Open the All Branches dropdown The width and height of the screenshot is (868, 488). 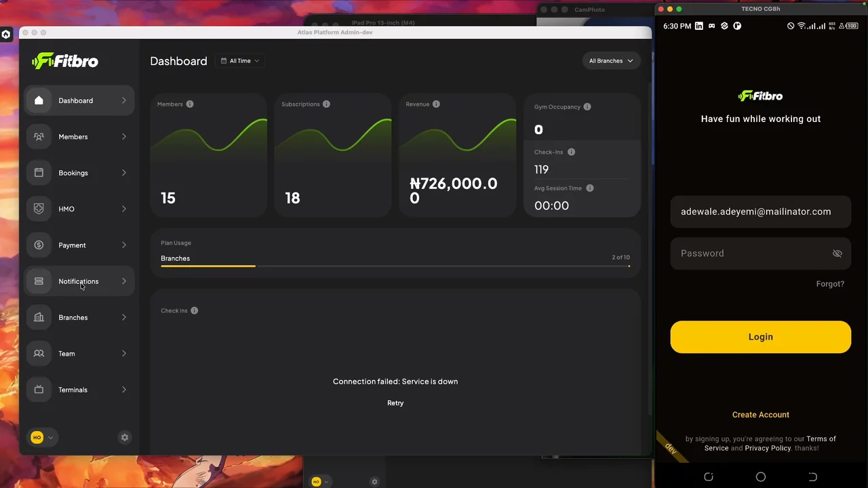pyautogui.click(x=611, y=61)
